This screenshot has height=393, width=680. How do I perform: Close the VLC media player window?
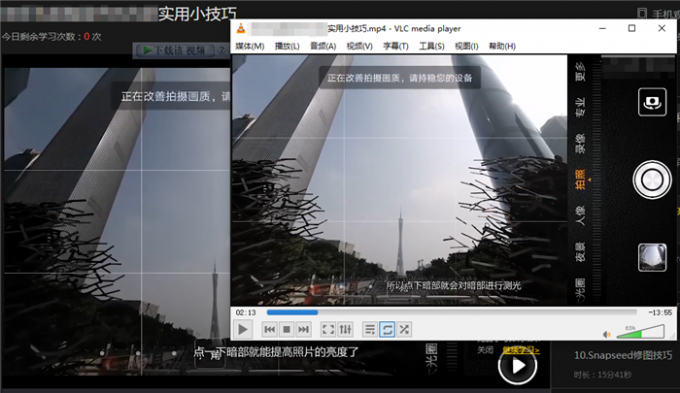661,29
